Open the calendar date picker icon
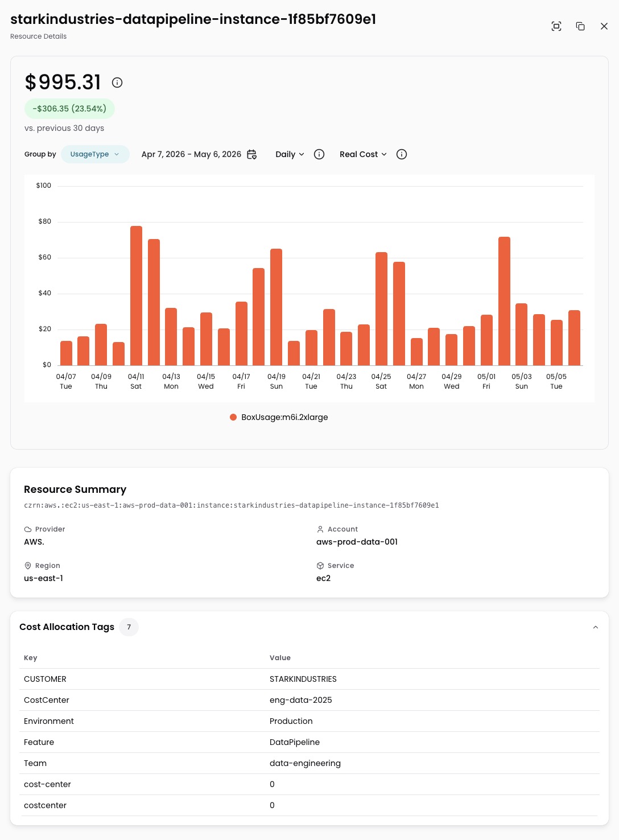This screenshot has height=840, width=619. [252, 154]
